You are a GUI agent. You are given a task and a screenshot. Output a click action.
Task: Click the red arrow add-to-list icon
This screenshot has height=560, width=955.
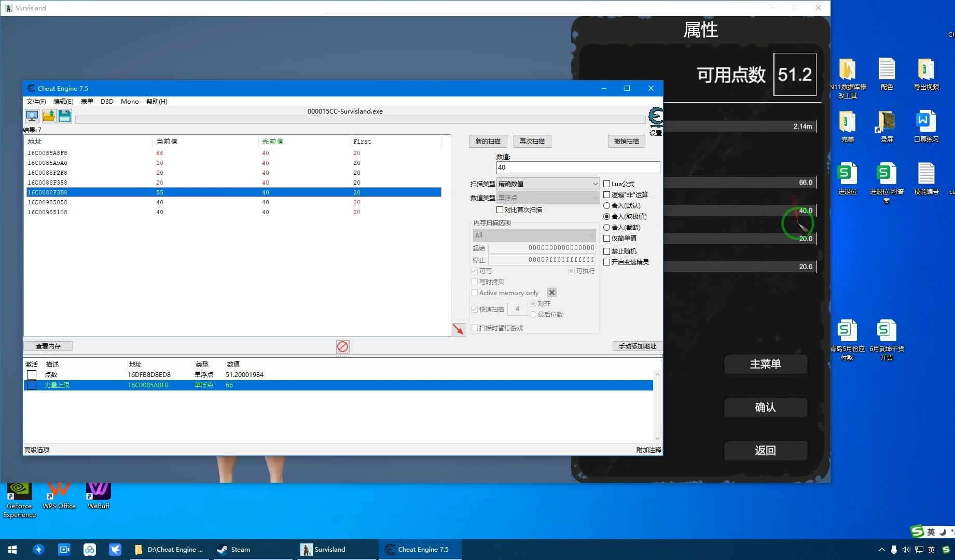pyautogui.click(x=458, y=329)
